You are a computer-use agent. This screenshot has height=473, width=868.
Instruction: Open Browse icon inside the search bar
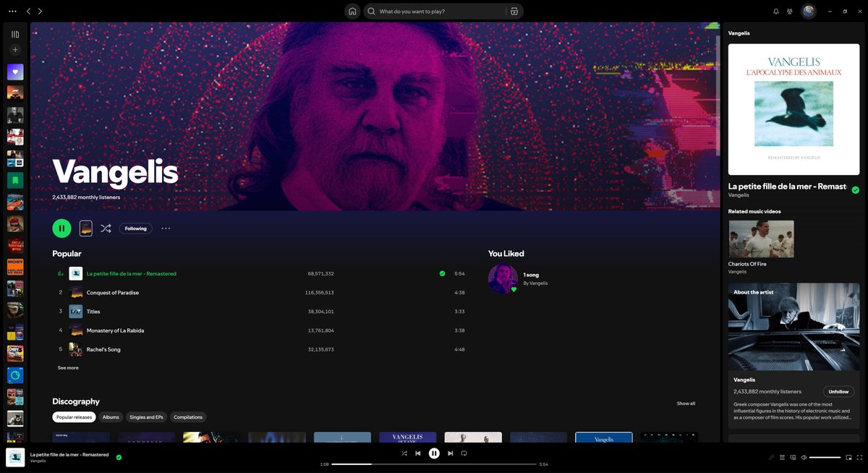pyautogui.click(x=514, y=12)
